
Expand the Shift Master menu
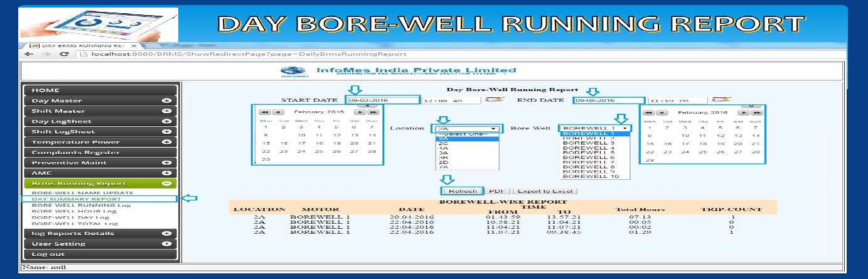[166, 111]
